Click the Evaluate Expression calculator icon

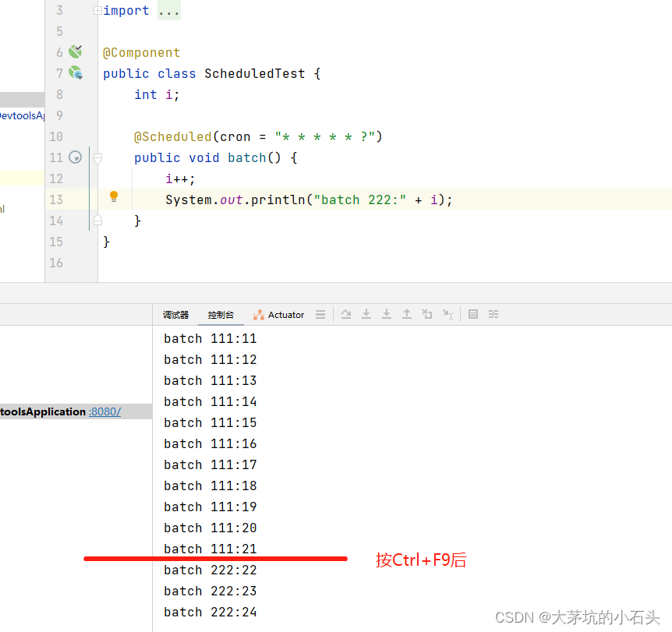[x=473, y=315]
